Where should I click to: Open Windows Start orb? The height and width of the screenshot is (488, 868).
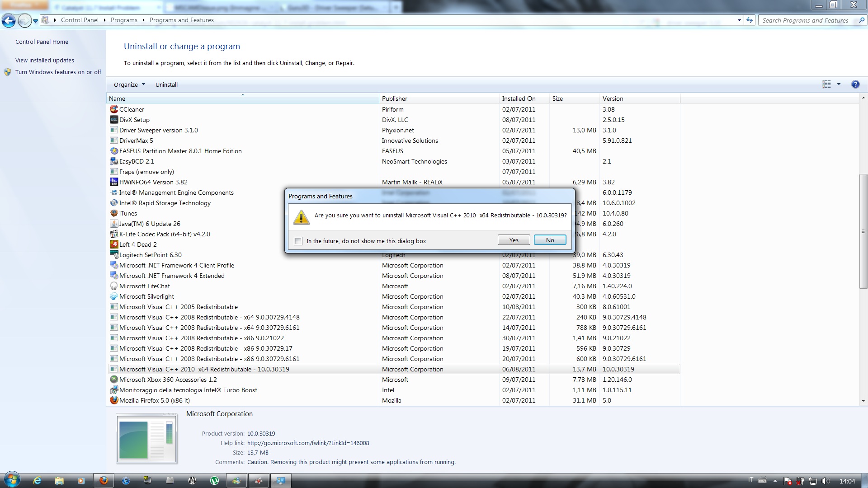coord(12,480)
